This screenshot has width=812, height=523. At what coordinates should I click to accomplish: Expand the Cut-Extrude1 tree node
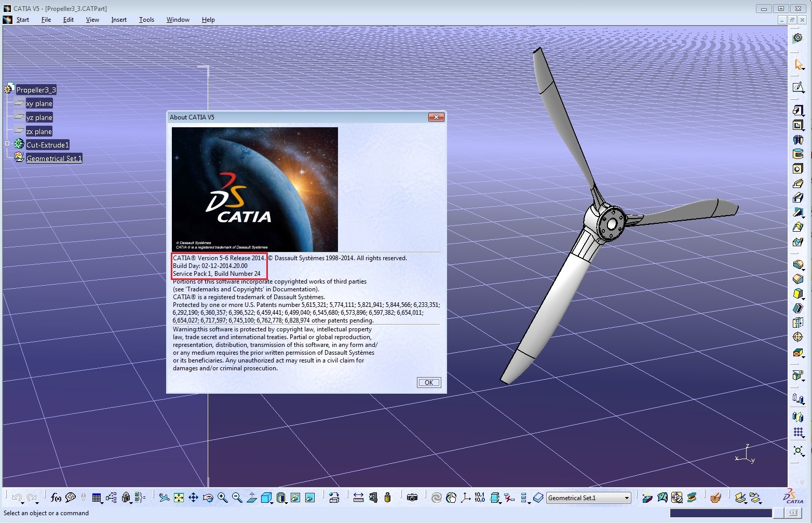pyautogui.click(x=7, y=144)
